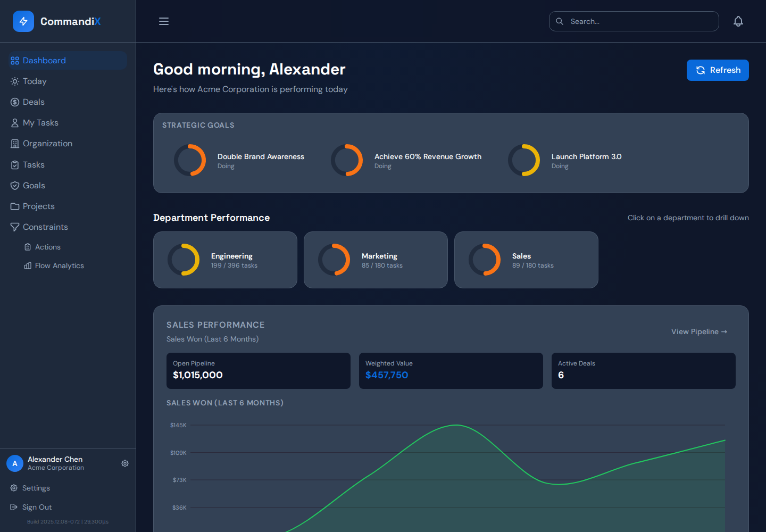The width and height of the screenshot is (766, 532).
Task: Click the Organization building icon
Action: click(x=15, y=144)
